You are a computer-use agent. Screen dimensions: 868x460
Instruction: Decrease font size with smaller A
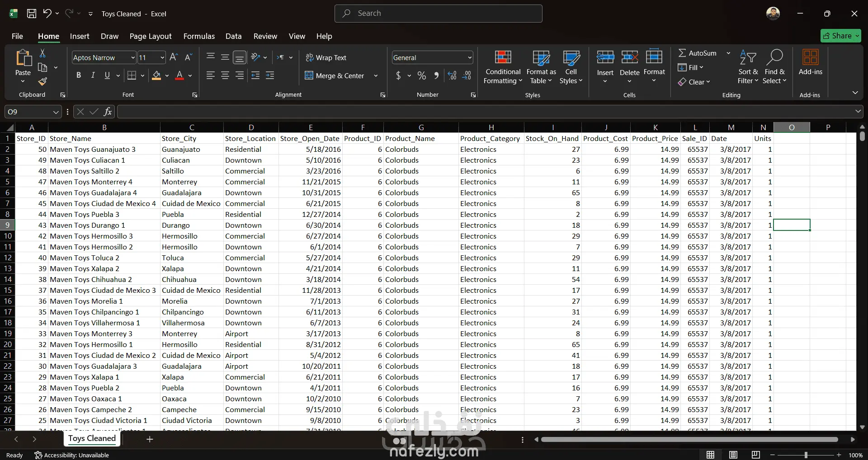pos(189,57)
